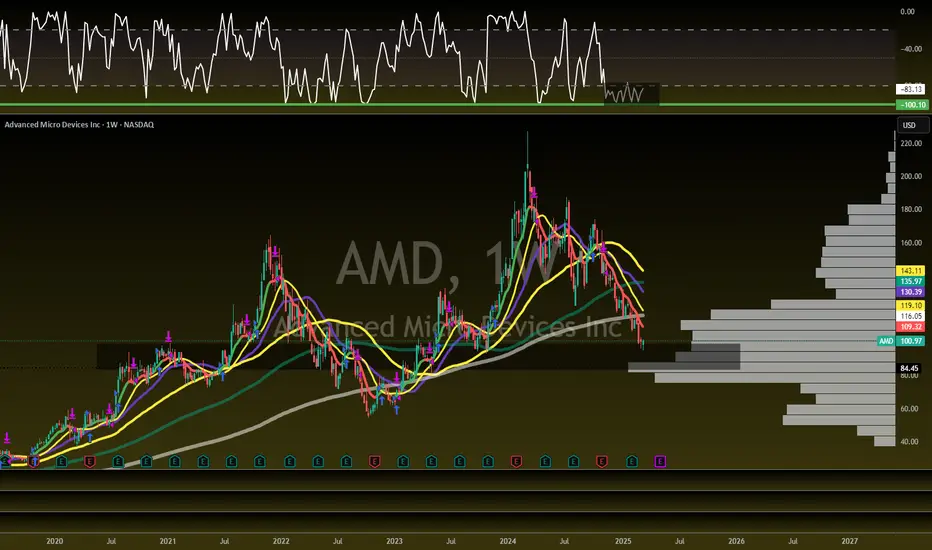Click the green 135.97 price label
Screen dimensions: 932x550
click(911, 281)
